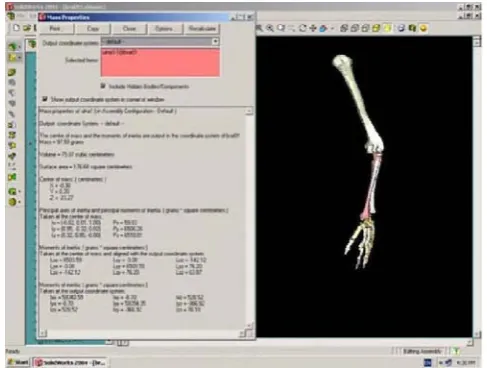Switch display to Shaded mode
487x368 pixels.
[x=387, y=28]
